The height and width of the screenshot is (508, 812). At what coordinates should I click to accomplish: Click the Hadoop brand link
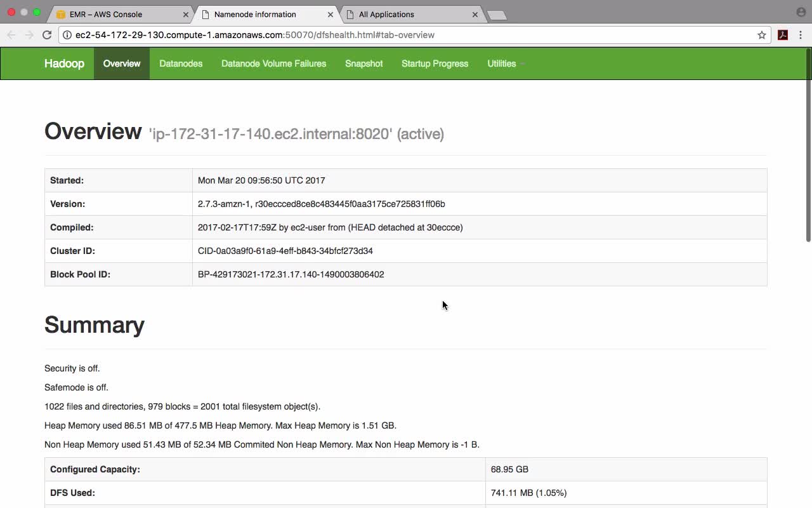click(x=64, y=63)
